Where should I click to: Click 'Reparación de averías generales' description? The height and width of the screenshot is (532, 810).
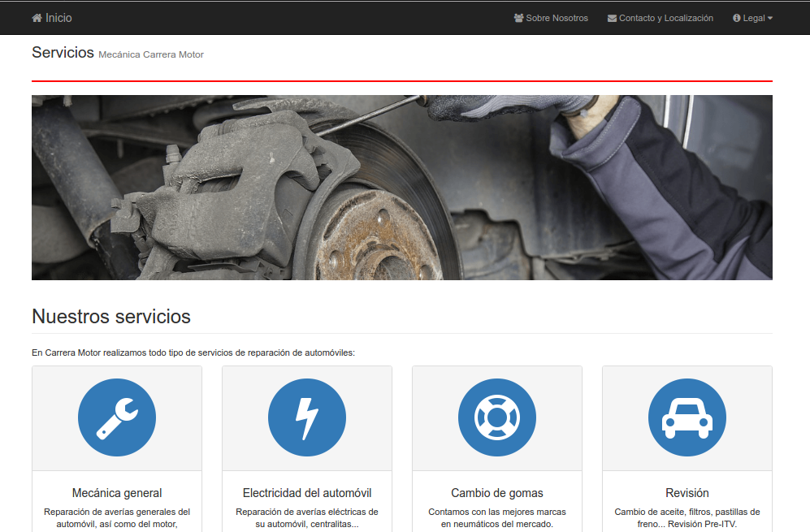117,518
